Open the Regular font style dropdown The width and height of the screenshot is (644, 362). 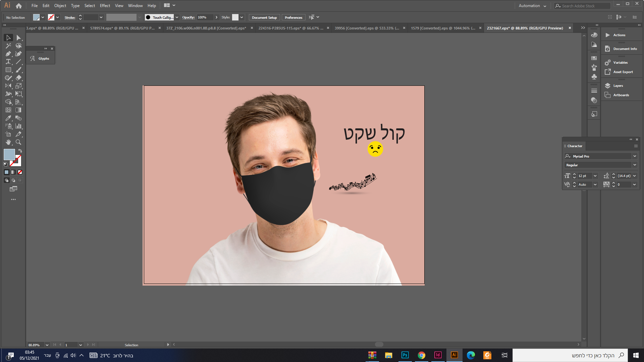coord(635,165)
